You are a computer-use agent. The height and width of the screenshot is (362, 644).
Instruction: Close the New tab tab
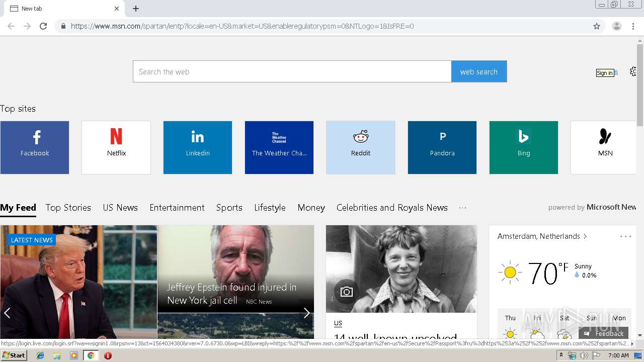[x=117, y=9]
